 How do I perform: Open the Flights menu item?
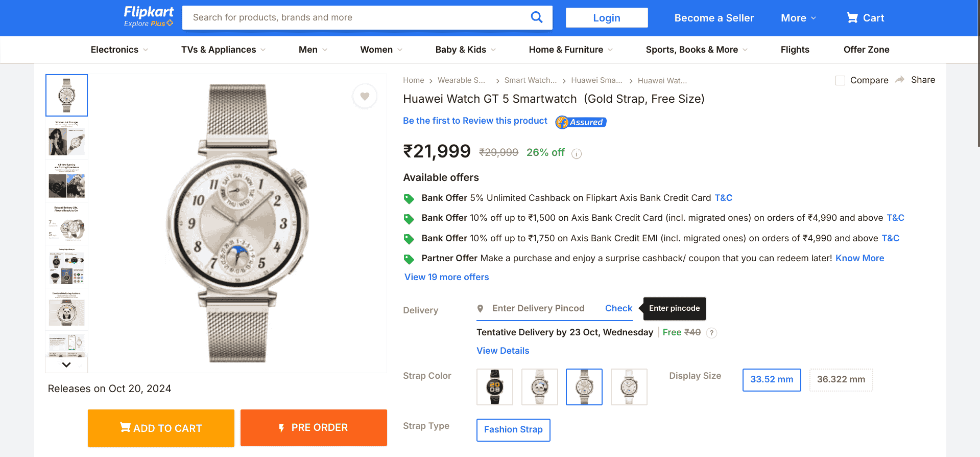click(795, 50)
